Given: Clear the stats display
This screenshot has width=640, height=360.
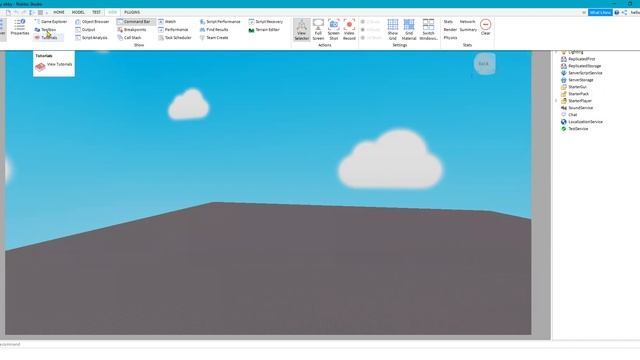Looking at the screenshot, I should click(485, 27).
